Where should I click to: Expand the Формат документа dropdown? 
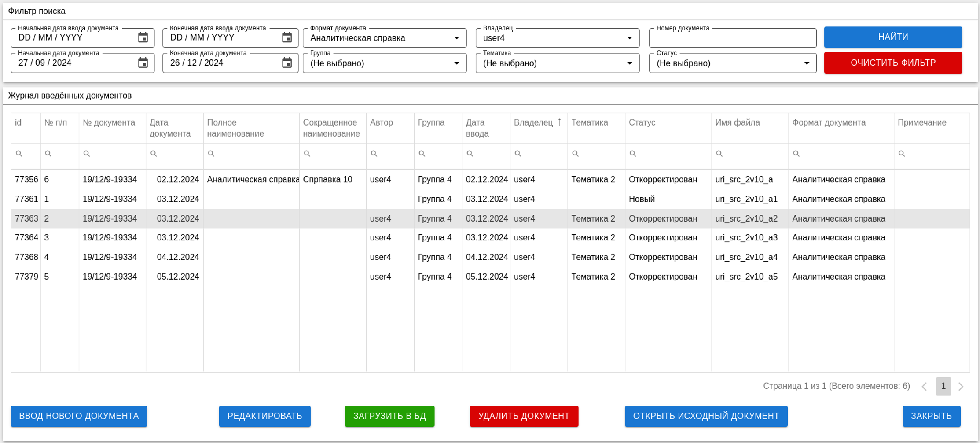[x=456, y=38]
